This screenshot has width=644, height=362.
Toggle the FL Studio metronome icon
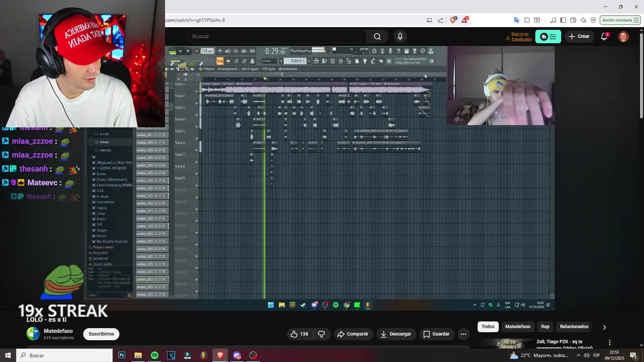[220, 51]
